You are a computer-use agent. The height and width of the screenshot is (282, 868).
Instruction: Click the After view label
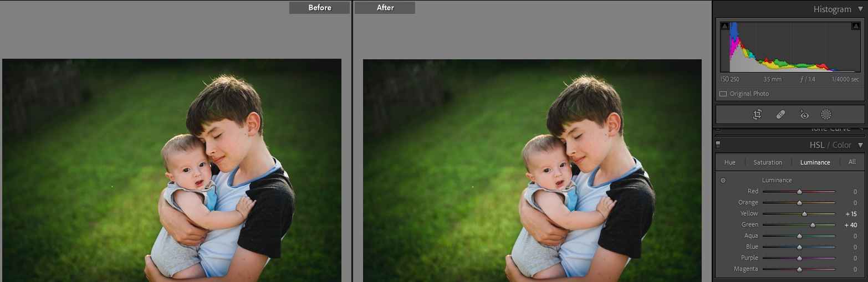pos(385,7)
